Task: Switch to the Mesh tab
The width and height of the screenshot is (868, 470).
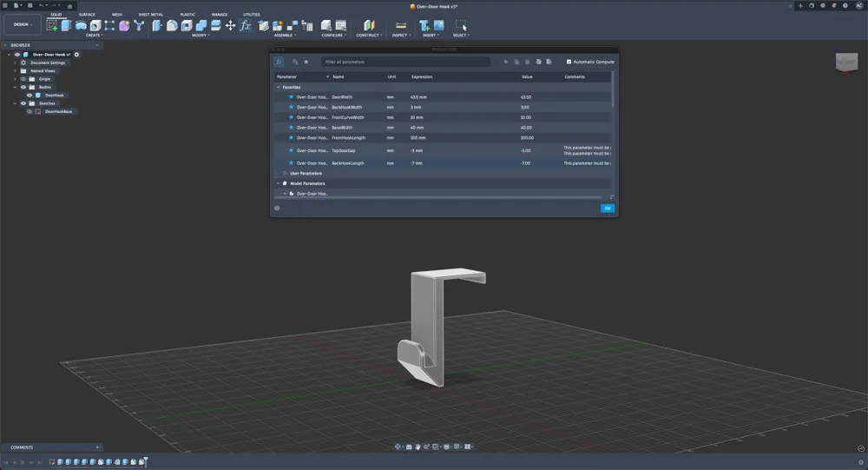Action: [117, 15]
